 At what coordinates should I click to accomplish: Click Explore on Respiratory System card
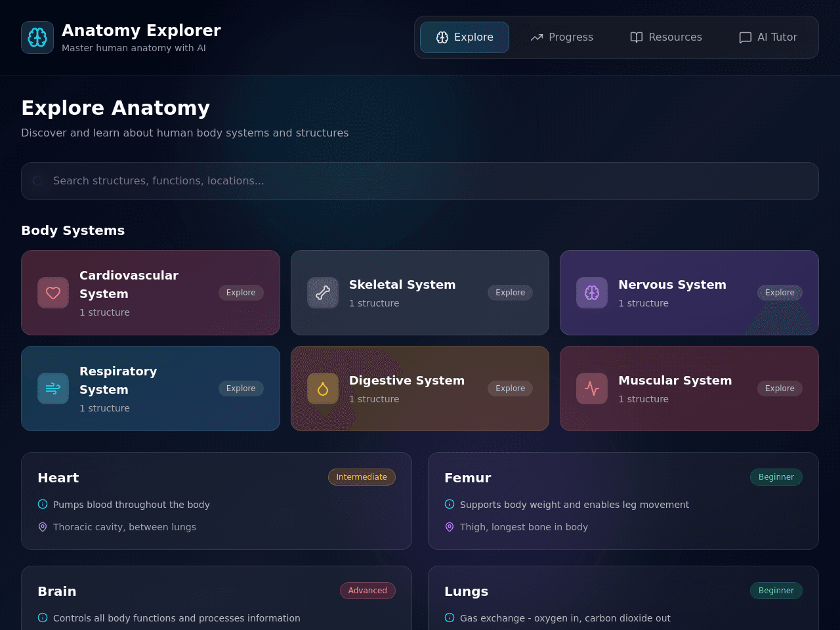[x=241, y=388]
